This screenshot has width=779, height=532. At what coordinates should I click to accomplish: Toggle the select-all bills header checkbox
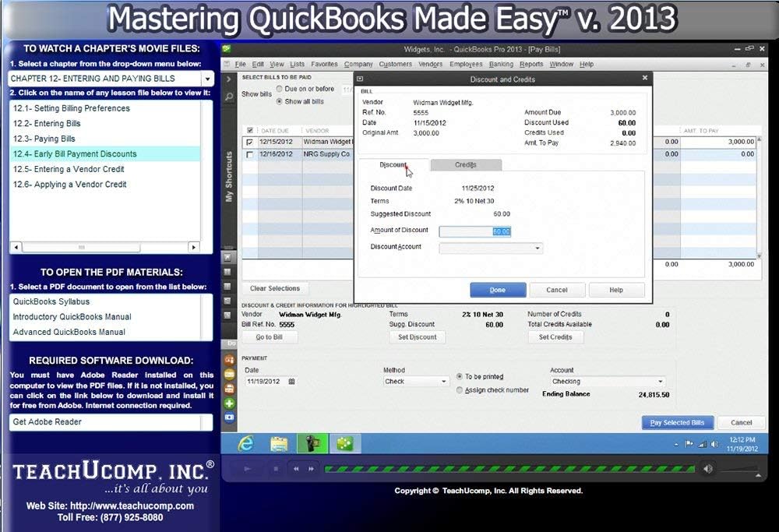pyautogui.click(x=250, y=131)
